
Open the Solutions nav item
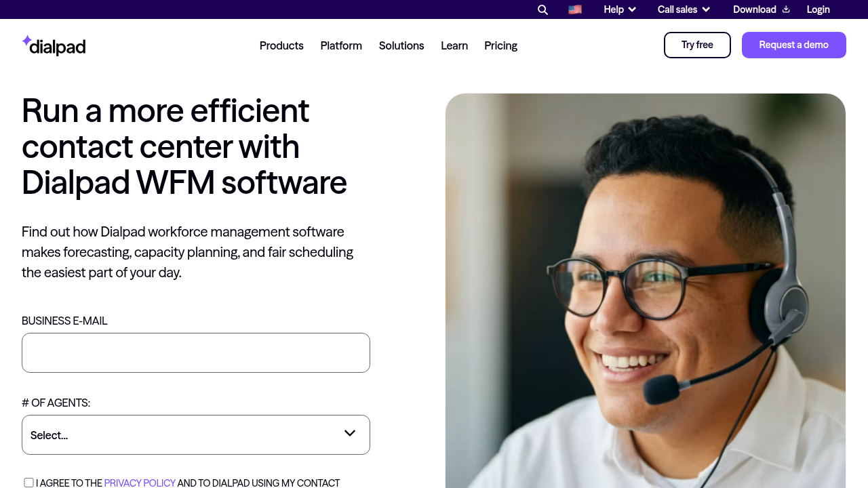(x=401, y=45)
